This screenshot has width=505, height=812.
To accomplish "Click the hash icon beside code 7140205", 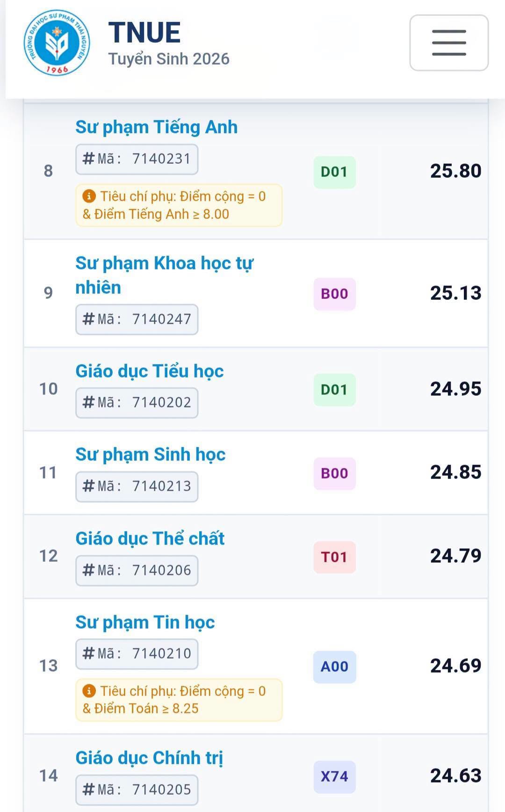I will click(88, 790).
